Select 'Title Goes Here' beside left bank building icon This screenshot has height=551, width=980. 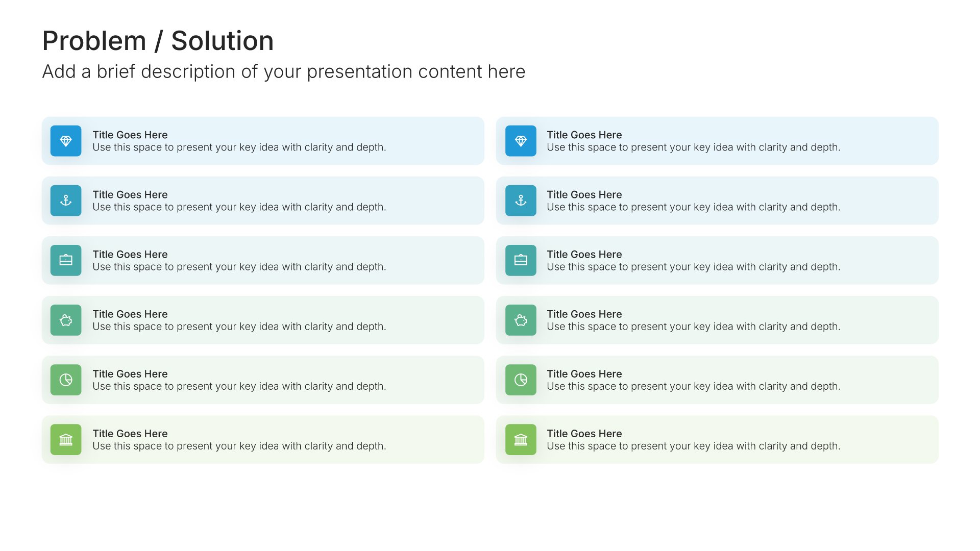pos(130,433)
